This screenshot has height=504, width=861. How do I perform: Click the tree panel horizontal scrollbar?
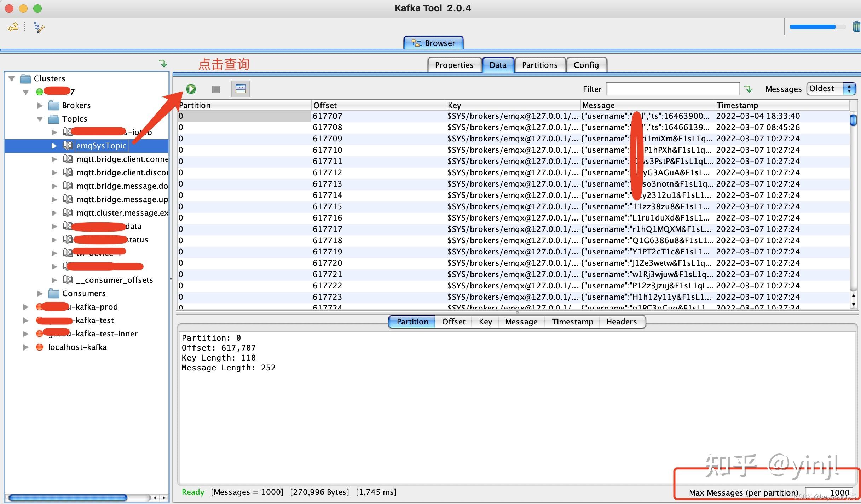(68, 498)
